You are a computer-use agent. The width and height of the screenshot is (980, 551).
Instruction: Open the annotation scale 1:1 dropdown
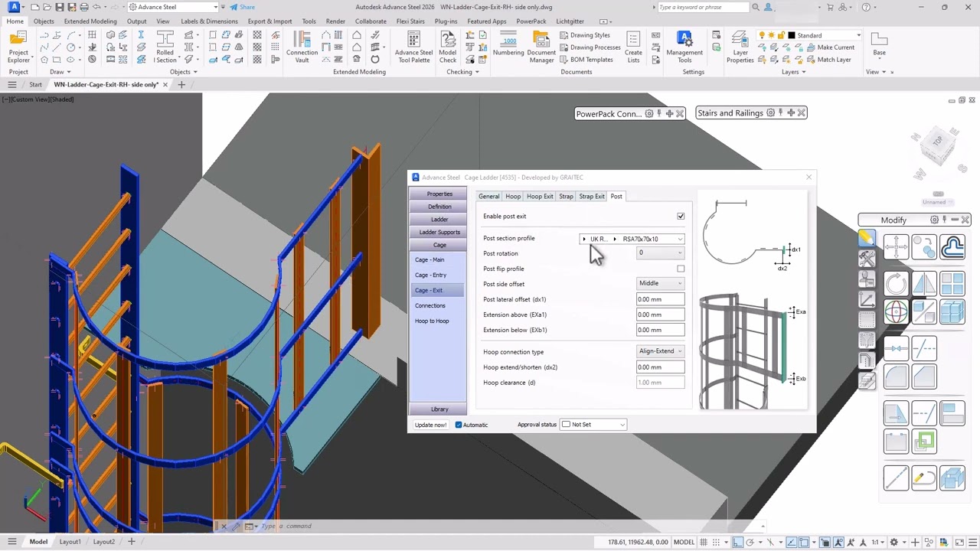pyautogui.click(x=878, y=542)
